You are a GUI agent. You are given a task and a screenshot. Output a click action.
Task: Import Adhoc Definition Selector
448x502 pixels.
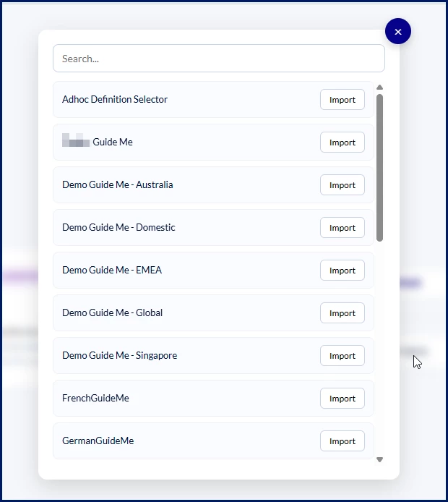point(343,100)
